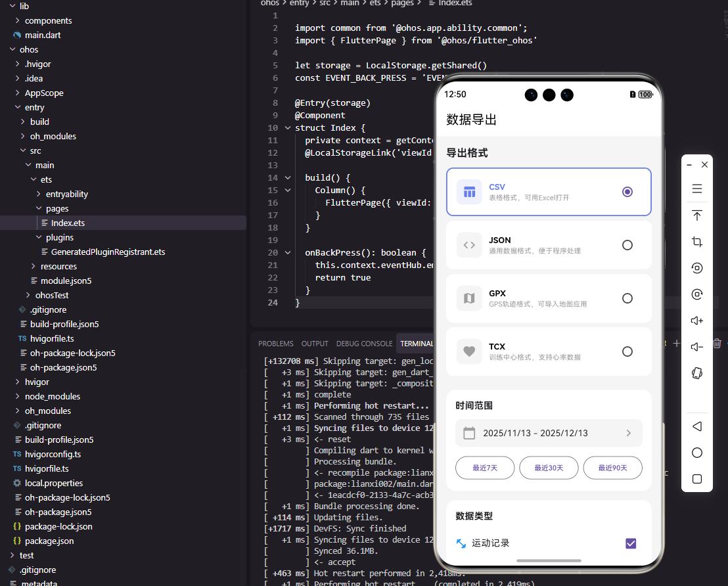
Task: Click the calendar icon in date range
Action: [469, 433]
